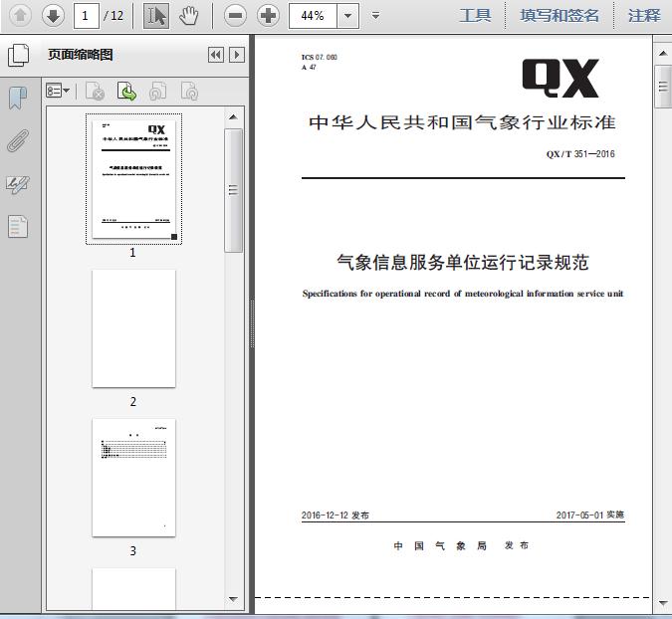672x619 pixels.
Task: Open the 填写和签名 pane
Action: tap(560, 16)
